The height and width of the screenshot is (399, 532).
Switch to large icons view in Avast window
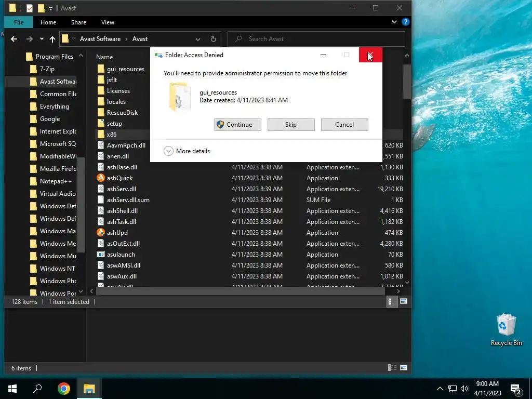[x=403, y=301]
